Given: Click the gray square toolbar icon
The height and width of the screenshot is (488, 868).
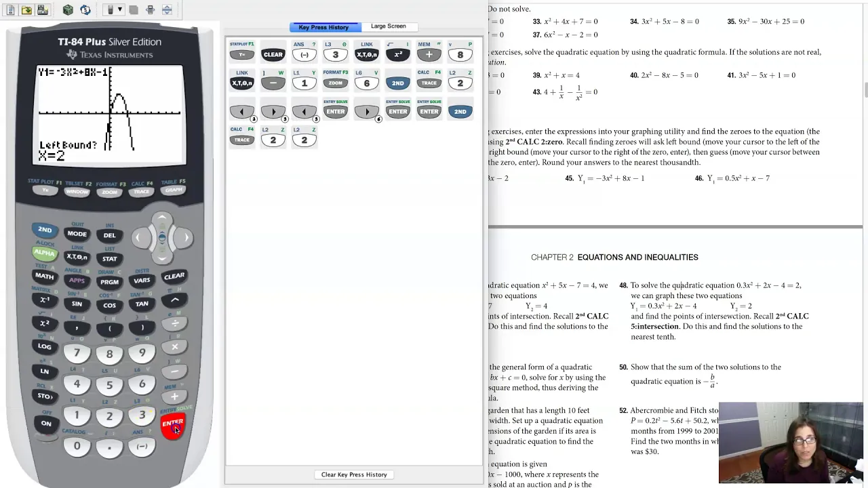Looking at the screenshot, I should 134,9.
